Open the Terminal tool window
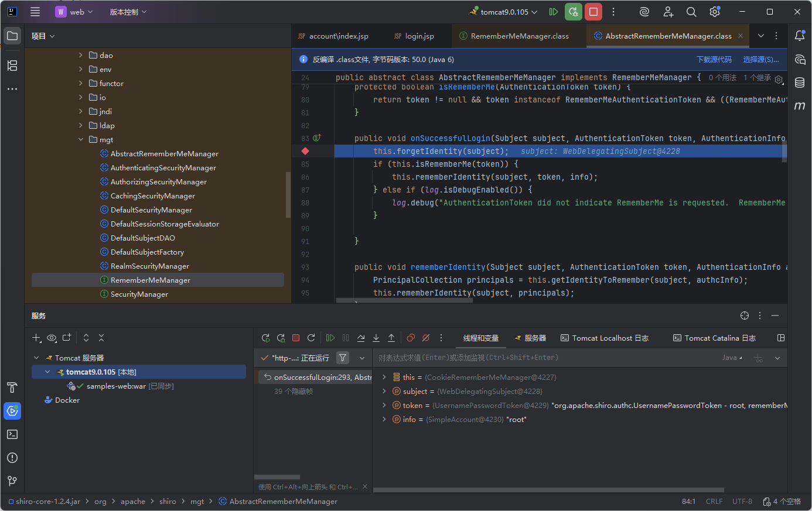The image size is (812, 511). click(x=12, y=434)
